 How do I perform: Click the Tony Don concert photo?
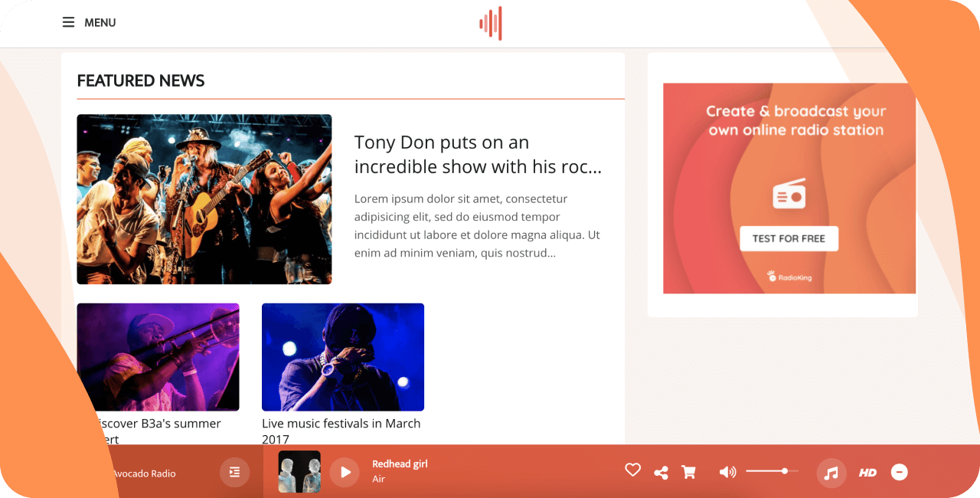(x=204, y=199)
